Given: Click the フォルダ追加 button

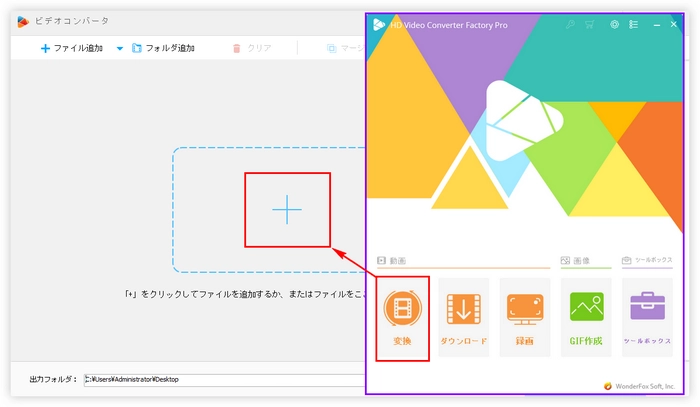Looking at the screenshot, I should click(162, 48).
